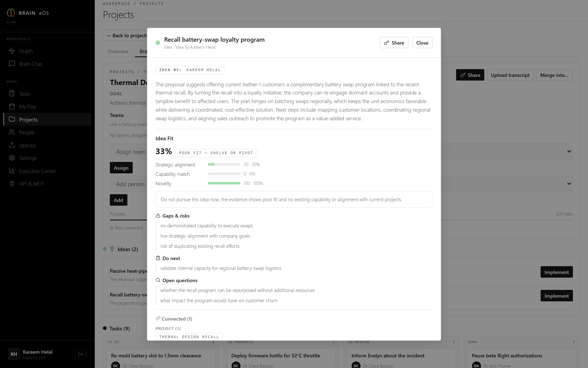Click the THERMAL DESIGN RECALL project tag
The image size is (588, 368).
pyautogui.click(x=189, y=337)
